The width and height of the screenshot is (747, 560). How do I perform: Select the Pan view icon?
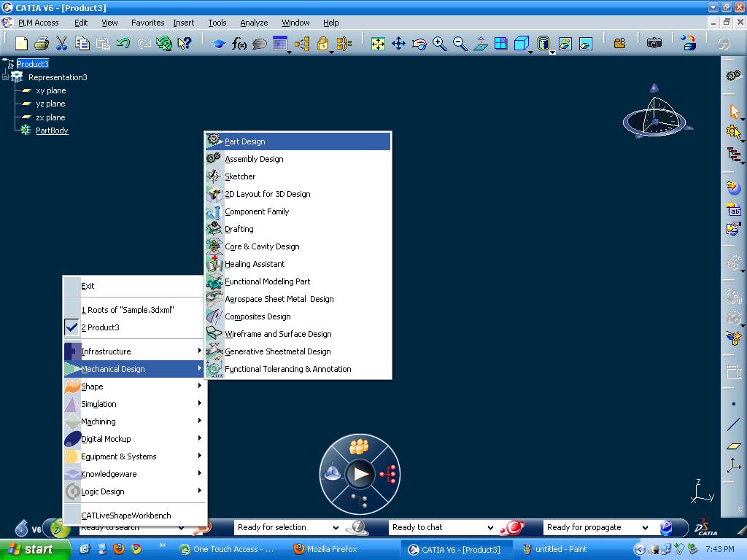click(398, 44)
